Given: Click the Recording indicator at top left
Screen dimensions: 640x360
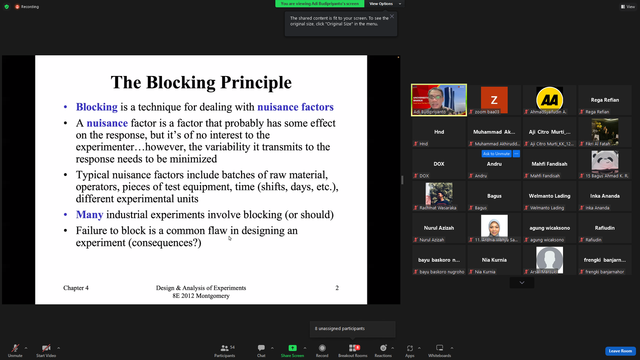Looking at the screenshot, I should click(x=27, y=7).
